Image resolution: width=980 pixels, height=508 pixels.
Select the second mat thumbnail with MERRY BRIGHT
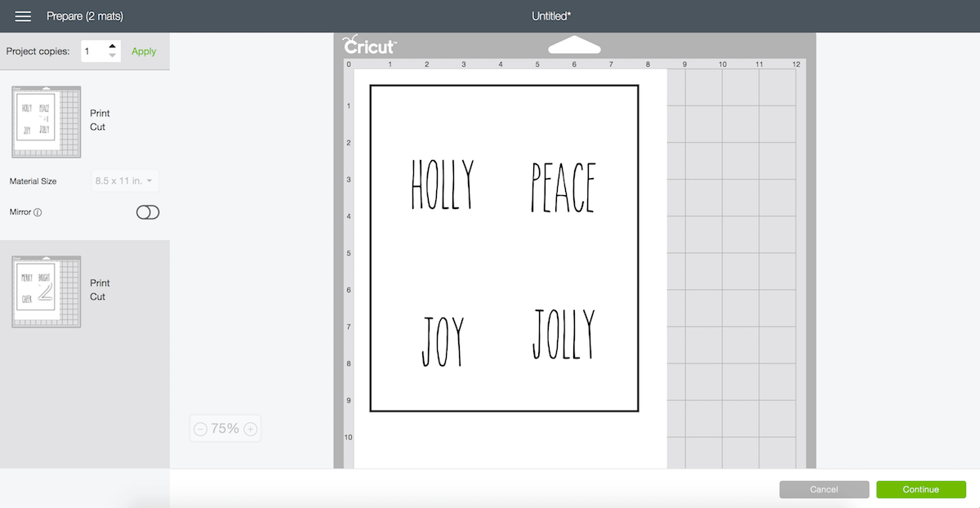pyautogui.click(x=47, y=292)
